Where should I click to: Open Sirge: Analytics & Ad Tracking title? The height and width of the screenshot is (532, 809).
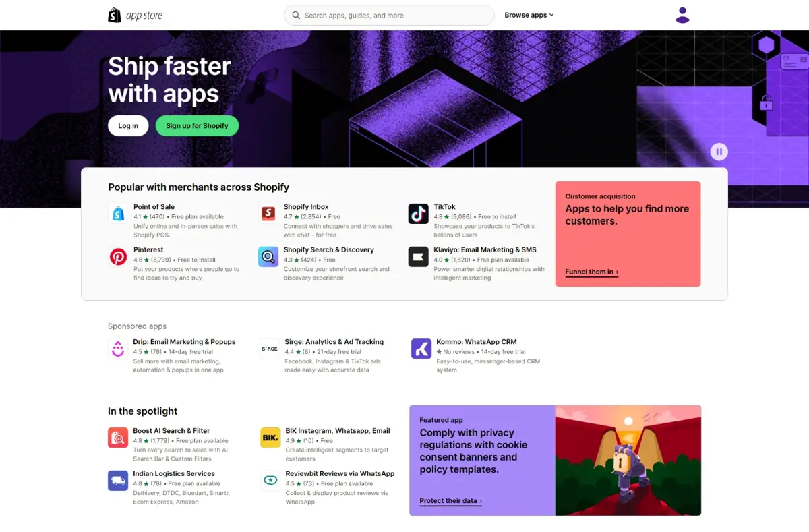pos(334,342)
